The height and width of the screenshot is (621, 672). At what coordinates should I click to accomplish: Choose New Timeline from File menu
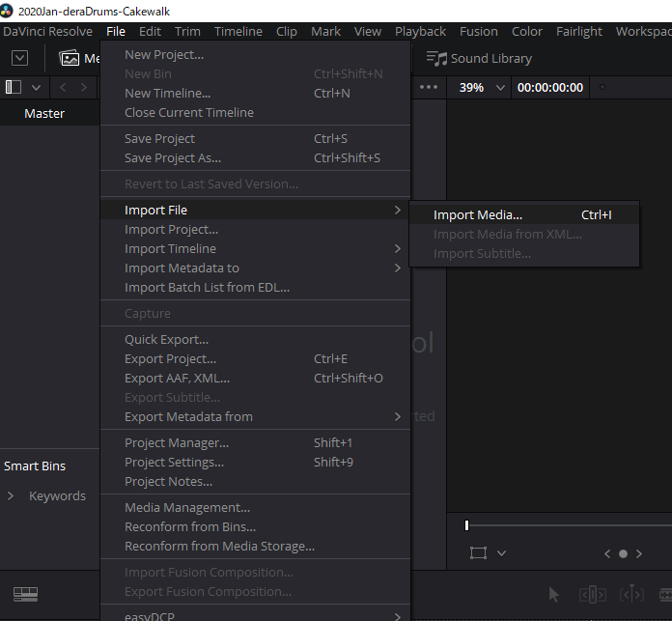[256, 93]
